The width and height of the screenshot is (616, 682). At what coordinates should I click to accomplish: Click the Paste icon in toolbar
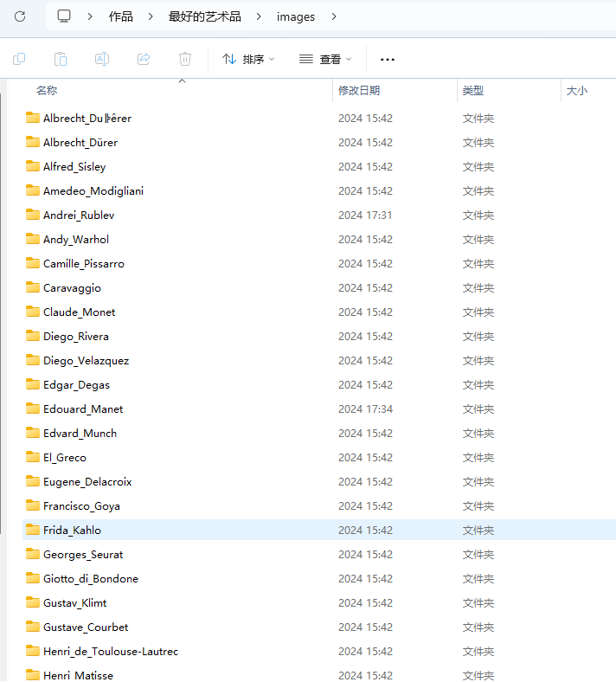point(61,59)
